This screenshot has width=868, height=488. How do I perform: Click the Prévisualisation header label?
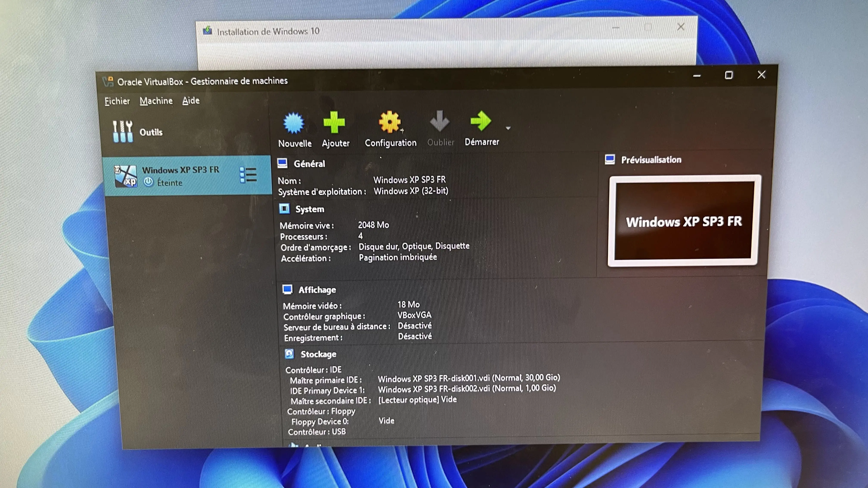coord(651,160)
